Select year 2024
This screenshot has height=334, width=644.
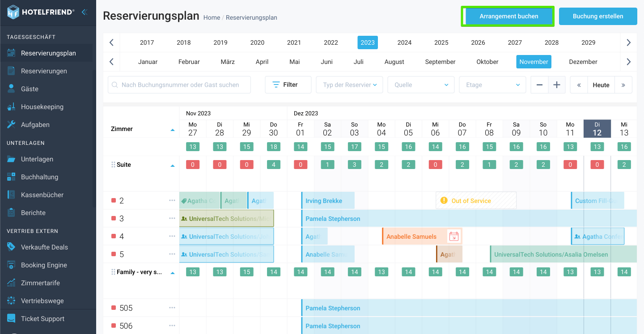[404, 42]
